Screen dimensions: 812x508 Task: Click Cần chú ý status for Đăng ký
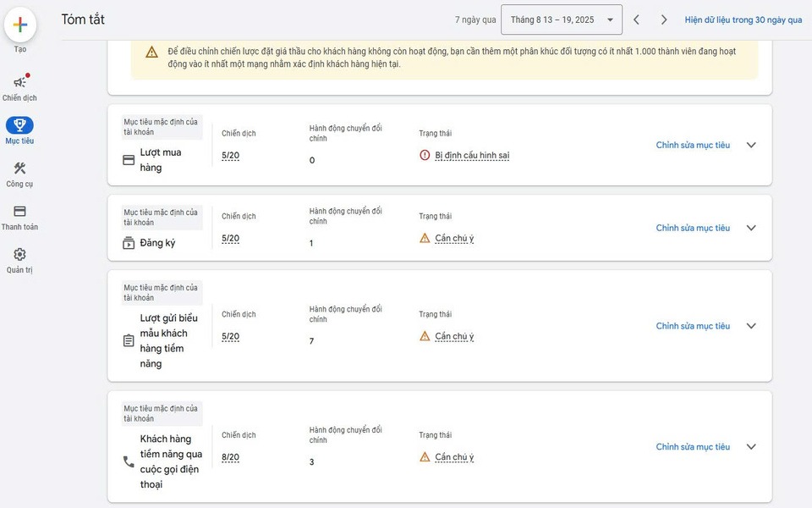454,238
